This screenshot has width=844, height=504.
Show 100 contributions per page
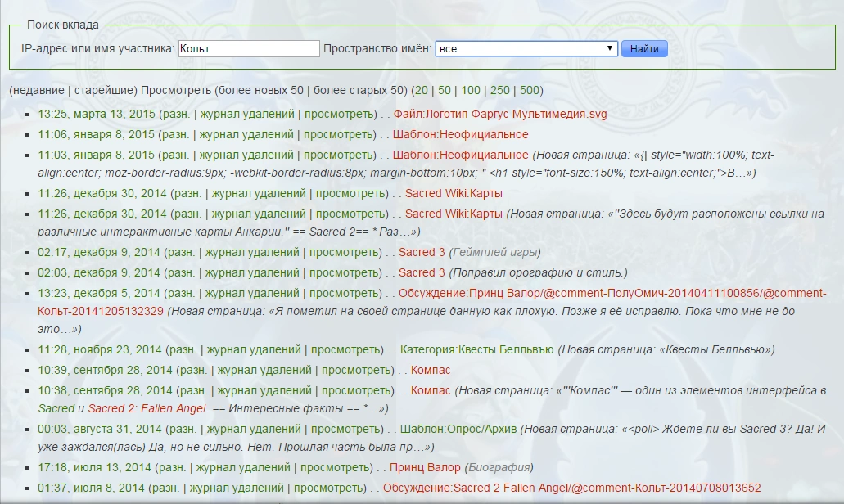(x=471, y=90)
